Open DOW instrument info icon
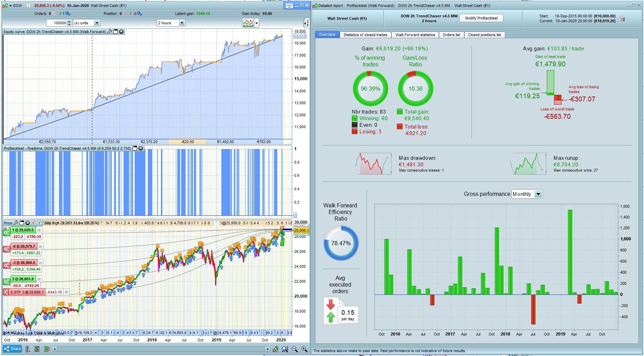Screen dimensions: 644x356 pos(28,6)
